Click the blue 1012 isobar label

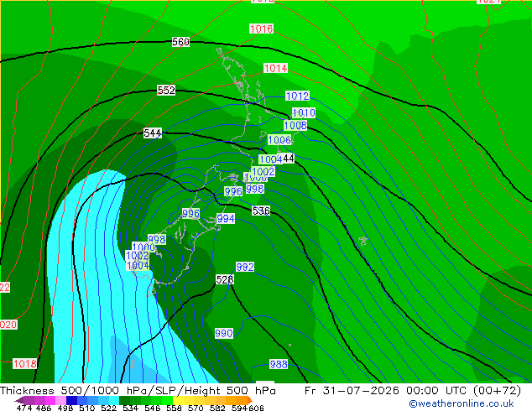point(297,96)
